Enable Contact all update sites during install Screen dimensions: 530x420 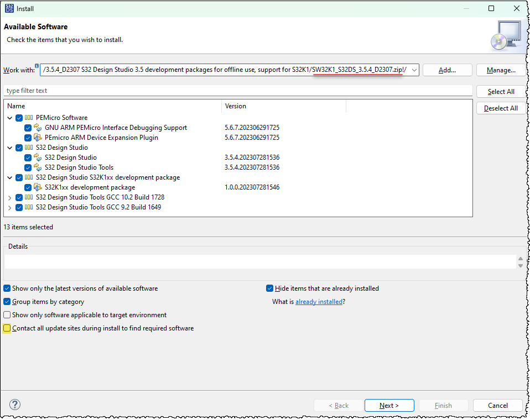point(7,328)
